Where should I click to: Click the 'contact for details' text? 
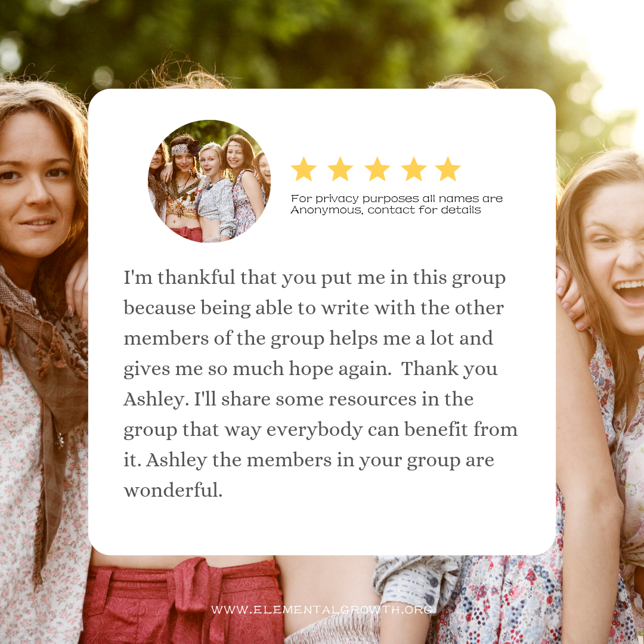[x=424, y=210]
